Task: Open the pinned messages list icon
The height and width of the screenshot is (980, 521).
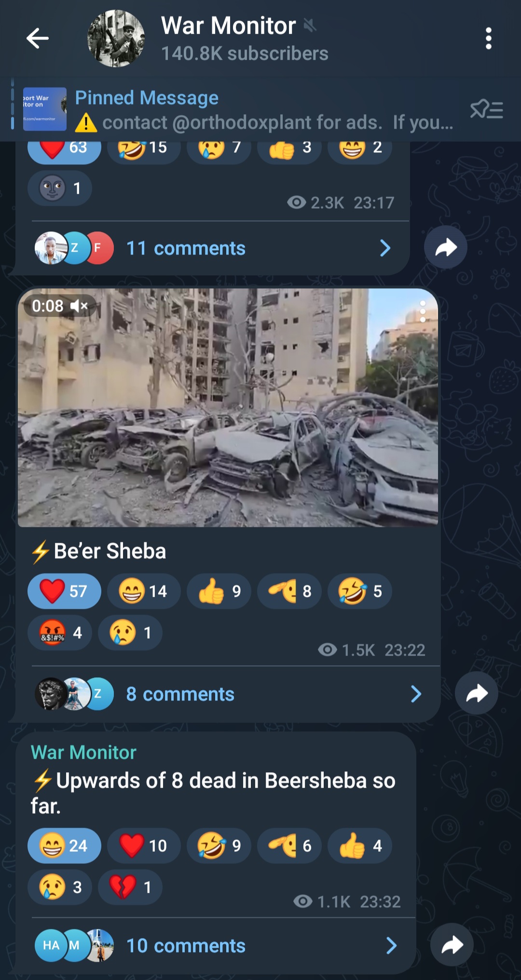Action: [486, 109]
